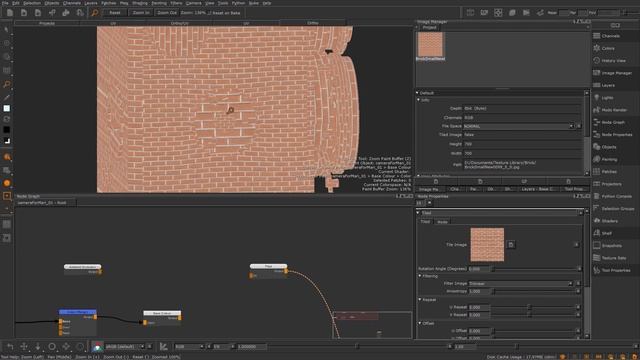The height and width of the screenshot is (360, 640).
Task: Switch to the Node tab in Node Properties
Action: [x=442, y=222]
